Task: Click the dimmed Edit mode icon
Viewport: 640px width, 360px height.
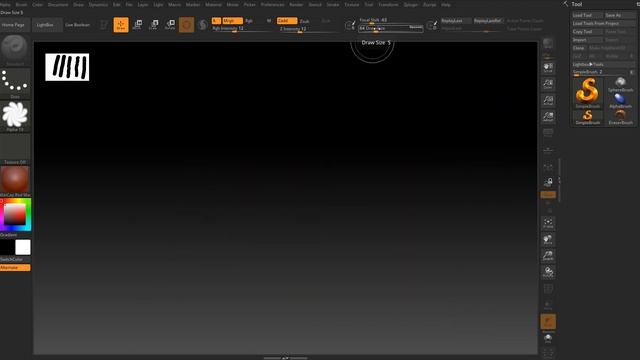Action: pos(104,25)
